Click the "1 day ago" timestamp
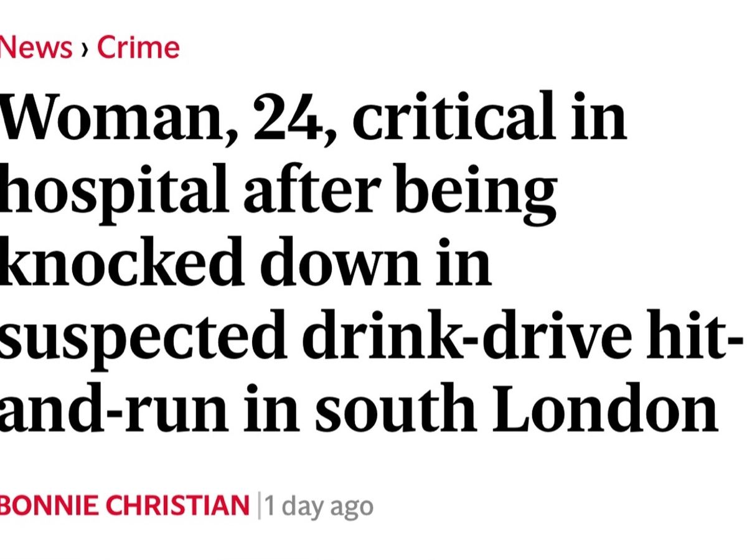Viewport: 747px width, 560px height. click(319, 505)
